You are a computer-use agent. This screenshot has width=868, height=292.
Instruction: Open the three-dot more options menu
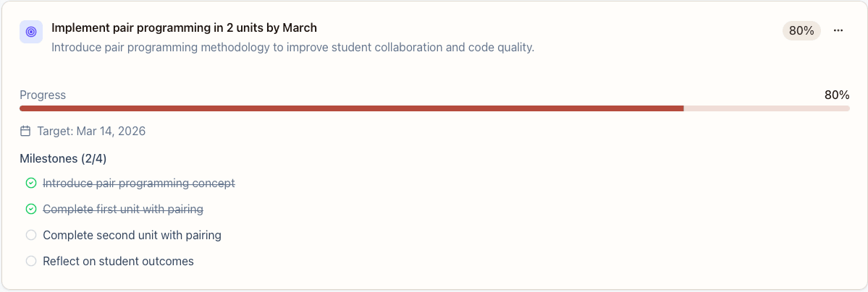(x=838, y=30)
